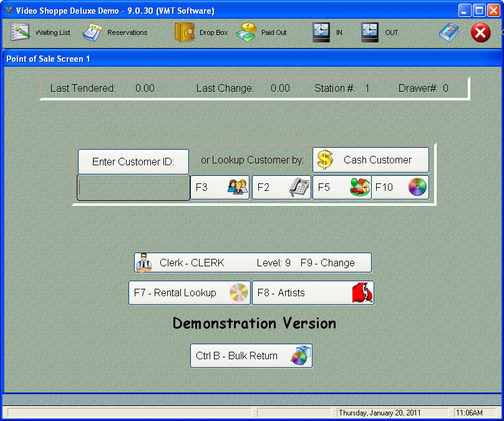Click the clock IN icon

tap(321, 32)
